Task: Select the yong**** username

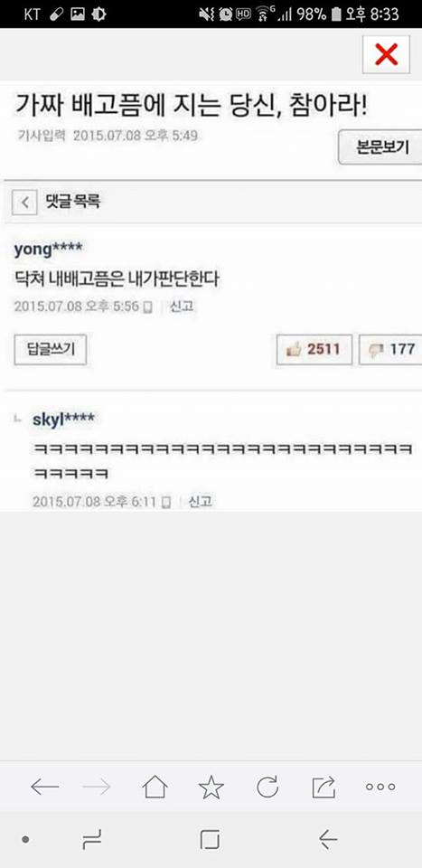Action: pyautogui.click(x=48, y=250)
